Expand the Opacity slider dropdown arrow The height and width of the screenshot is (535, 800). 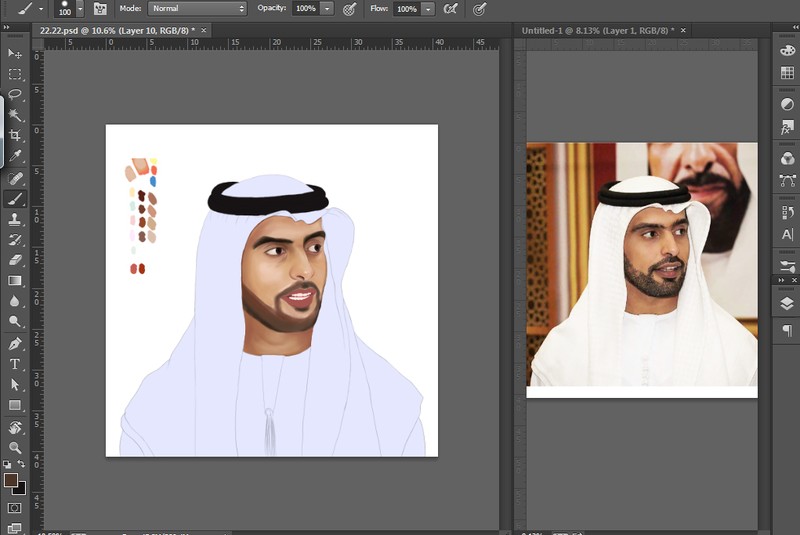327,9
